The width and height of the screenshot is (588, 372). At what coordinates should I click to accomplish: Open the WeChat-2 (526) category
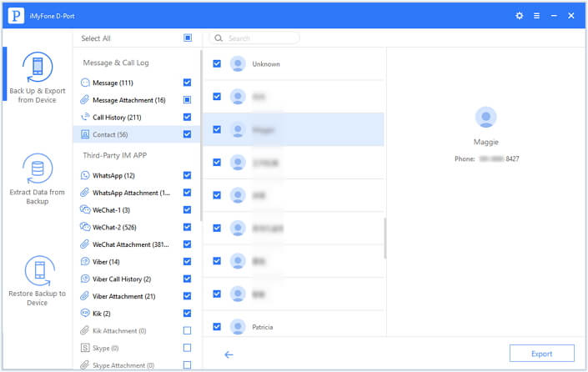coord(136,227)
